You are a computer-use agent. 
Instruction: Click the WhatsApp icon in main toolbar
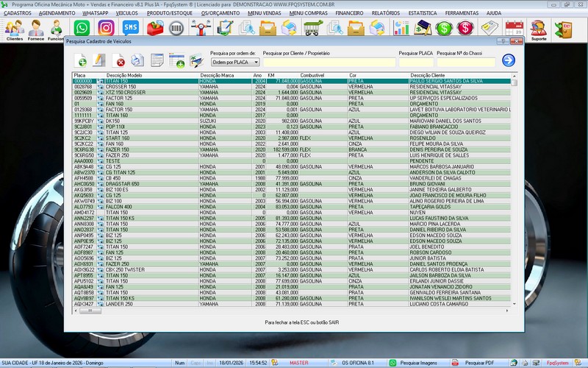pos(82,28)
